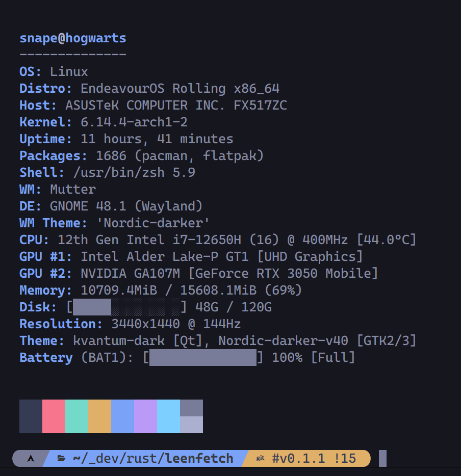Click the purple color swatch

click(x=145, y=416)
